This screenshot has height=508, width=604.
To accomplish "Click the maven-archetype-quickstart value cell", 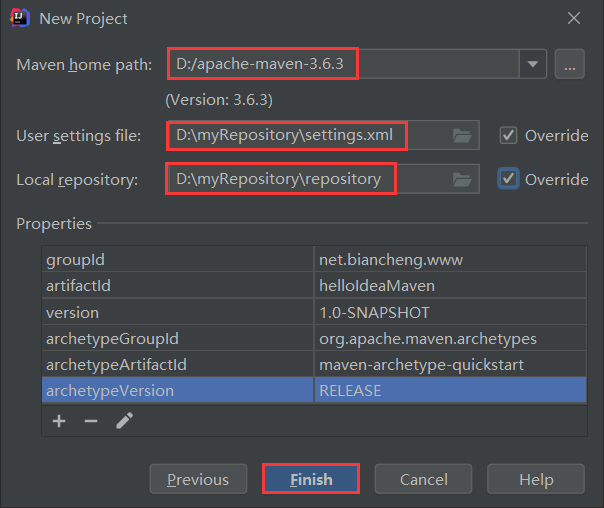I will point(450,364).
